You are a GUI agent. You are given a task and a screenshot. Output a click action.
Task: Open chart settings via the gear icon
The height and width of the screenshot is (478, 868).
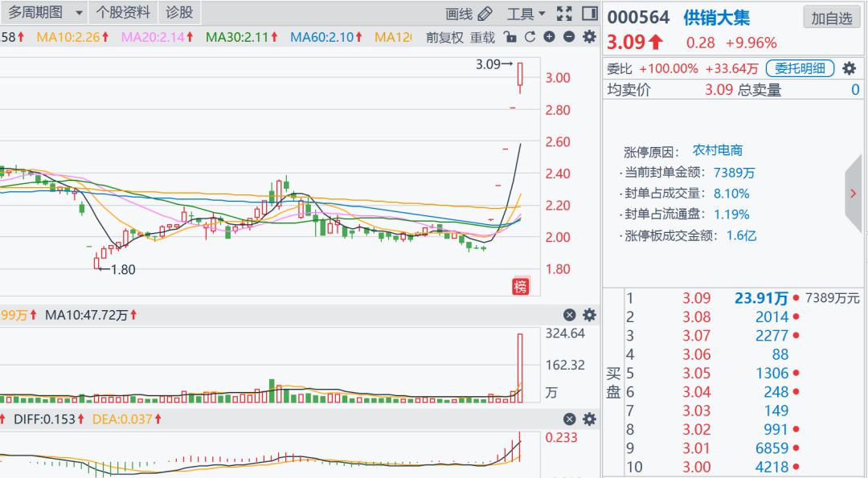point(588,37)
